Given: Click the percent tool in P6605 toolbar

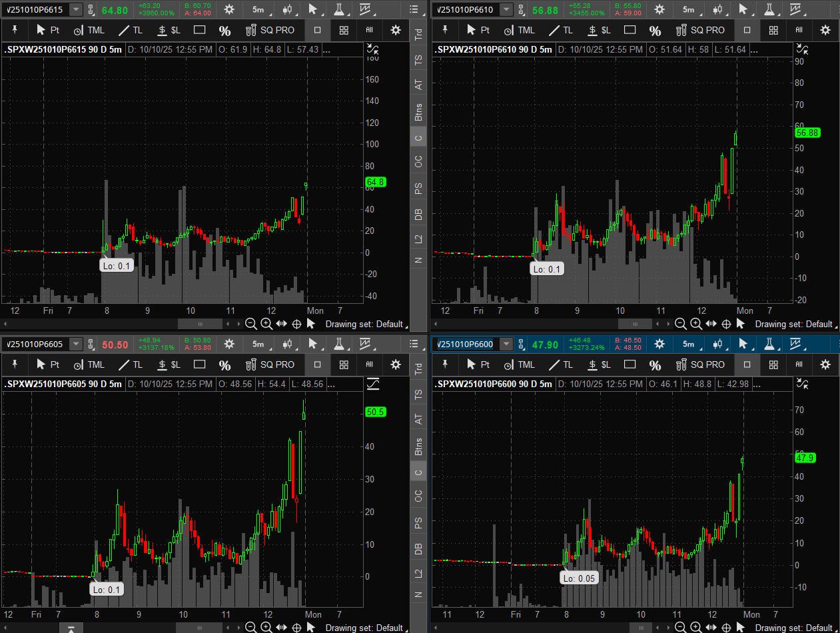Looking at the screenshot, I should click(x=224, y=365).
